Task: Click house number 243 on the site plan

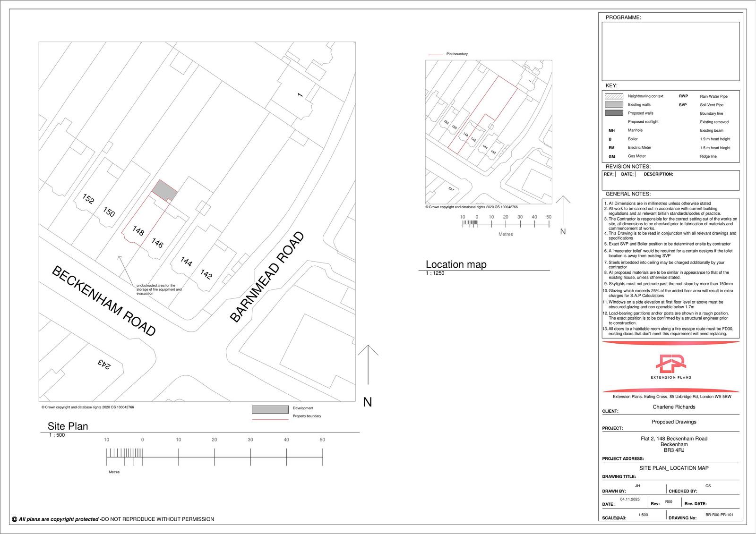Action: tap(104, 364)
